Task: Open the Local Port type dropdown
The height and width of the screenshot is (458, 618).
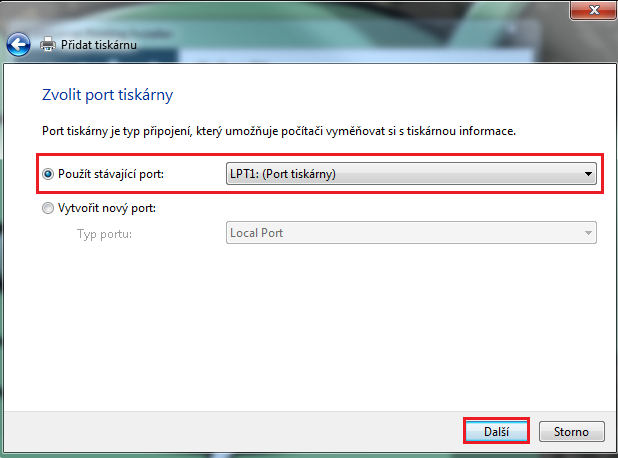Action: point(411,233)
